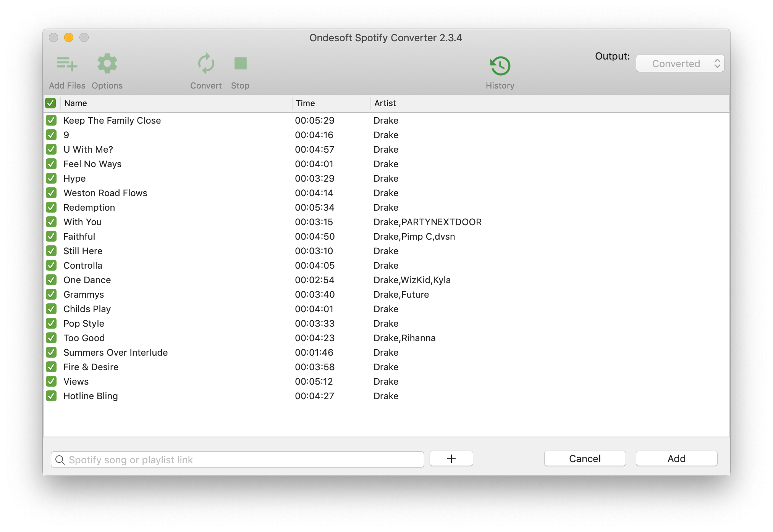Uncheck the Controlla checkbox
The image size is (773, 532).
[51, 266]
